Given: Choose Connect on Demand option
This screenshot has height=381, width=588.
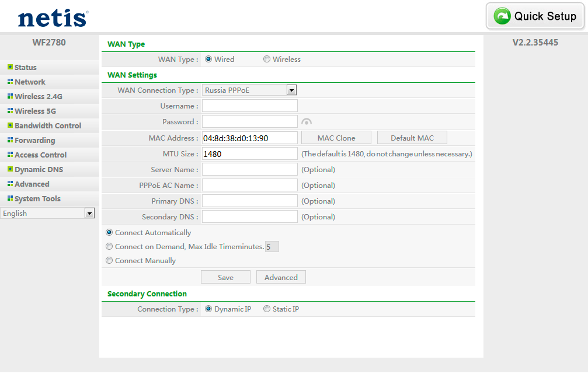Looking at the screenshot, I should click(109, 247).
